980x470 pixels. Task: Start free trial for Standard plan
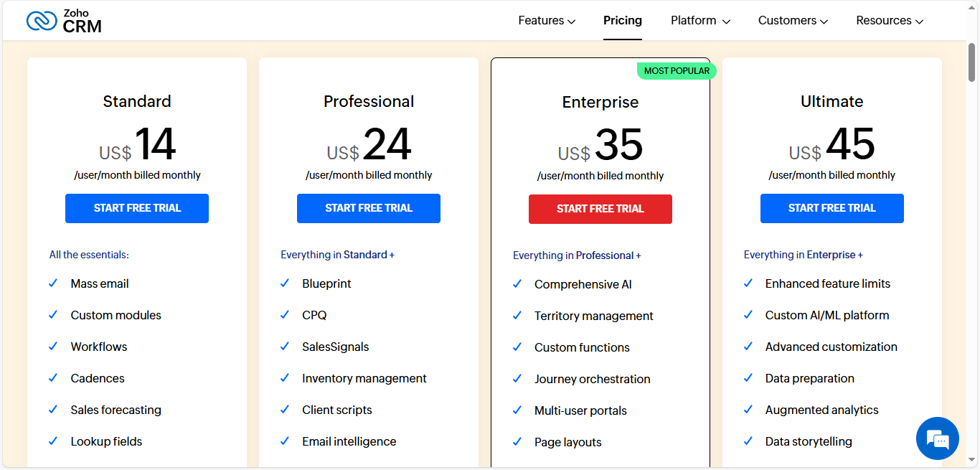pyautogui.click(x=137, y=208)
